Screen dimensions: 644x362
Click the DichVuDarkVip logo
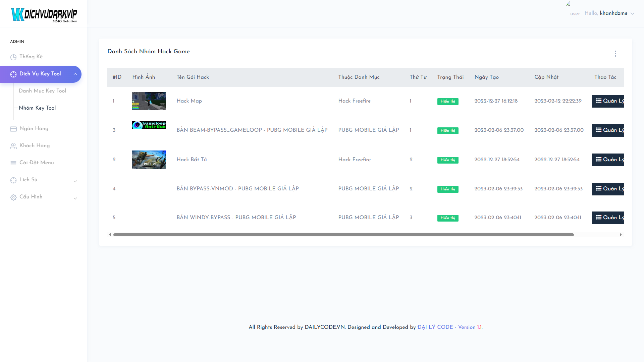pos(44,14)
